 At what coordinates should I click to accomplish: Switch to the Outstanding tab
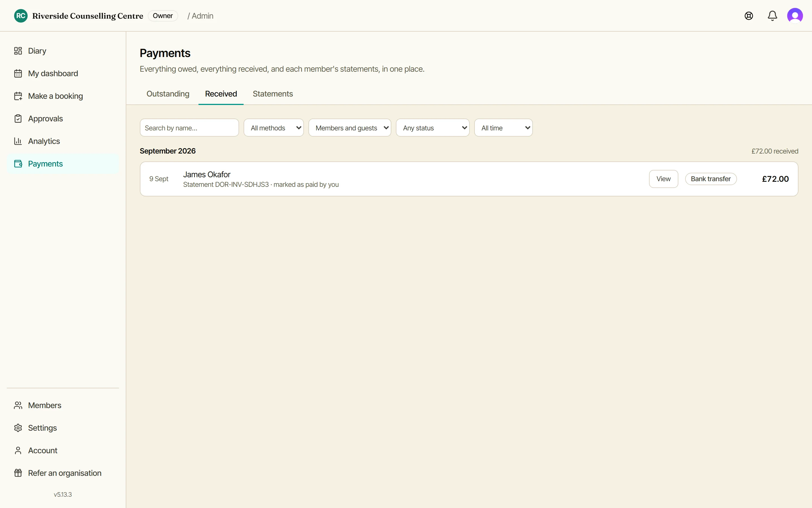pyautogui.click(x=168, y=94)
